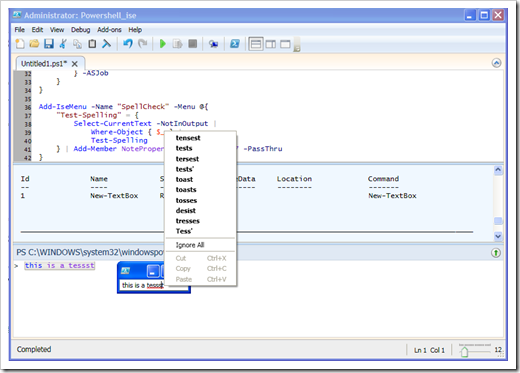Choose spelling suggestion "desist"
520x373 pixels.
(186, 210)
